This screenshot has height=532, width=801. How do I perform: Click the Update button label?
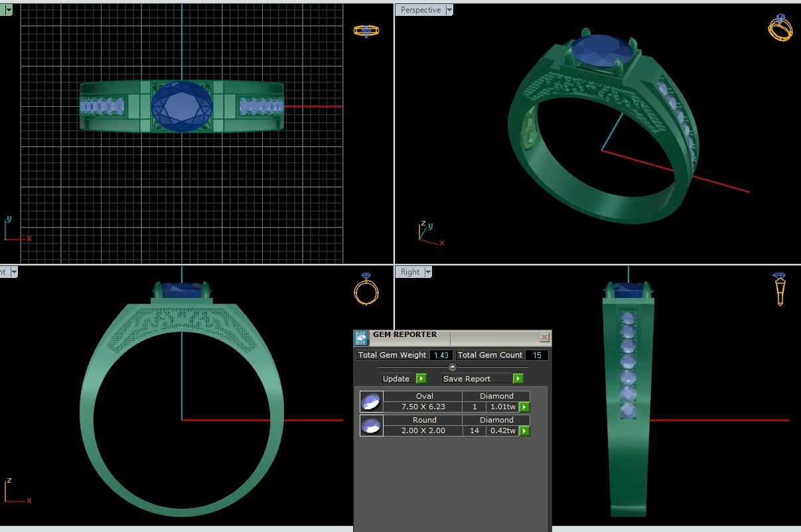396,379
